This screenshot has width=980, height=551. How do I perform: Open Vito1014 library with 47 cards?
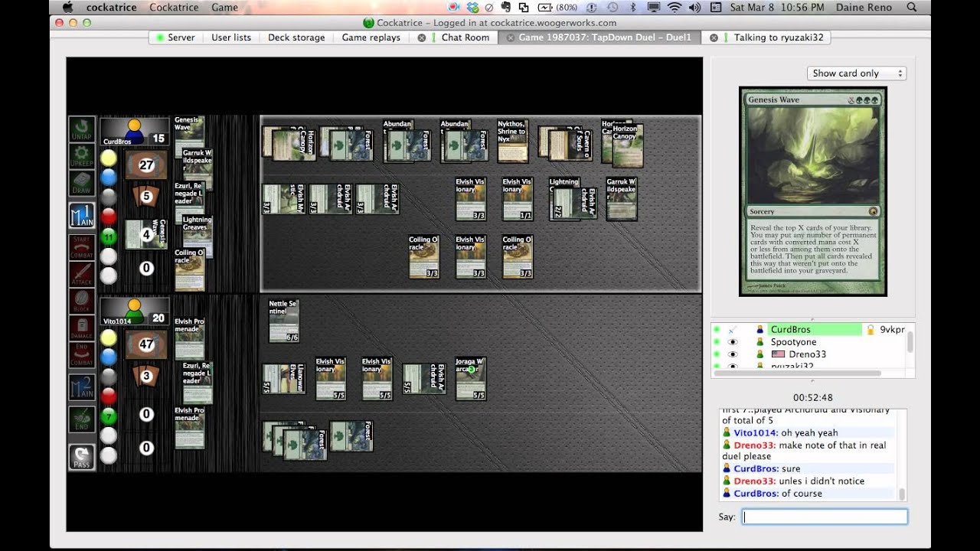[x=146, y=344]
